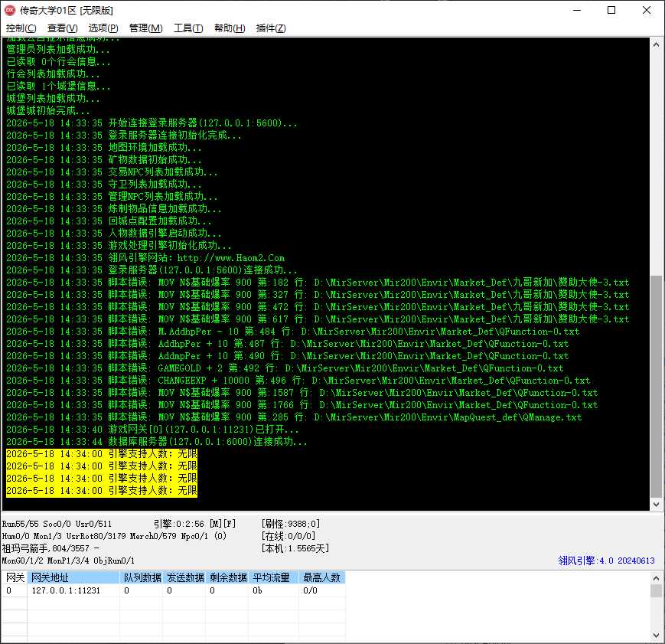
Task: Click the gateway table scroll up arrow
Action: coord(656,578)
